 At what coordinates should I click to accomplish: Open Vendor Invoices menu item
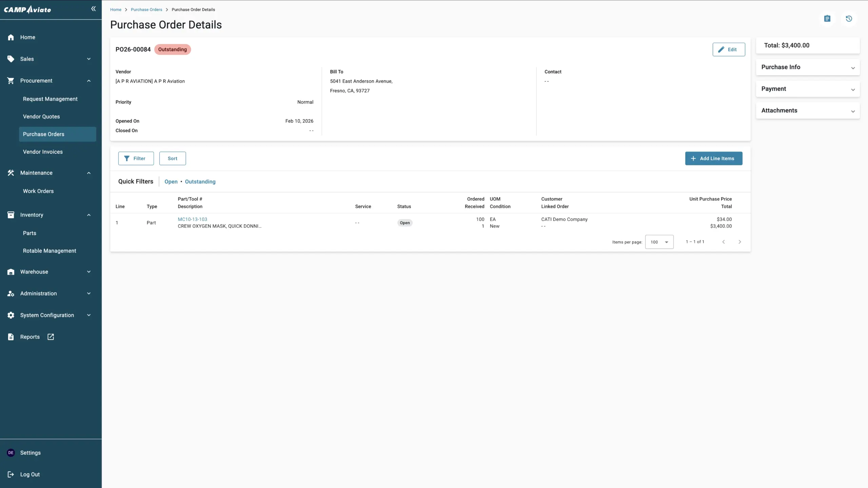pos(43,152)
